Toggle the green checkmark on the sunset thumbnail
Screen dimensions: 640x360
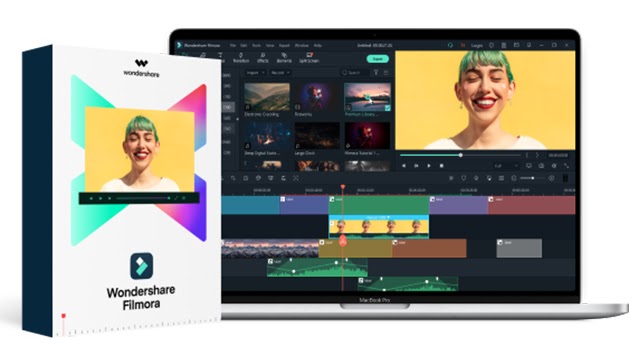(x=387, y=108)
